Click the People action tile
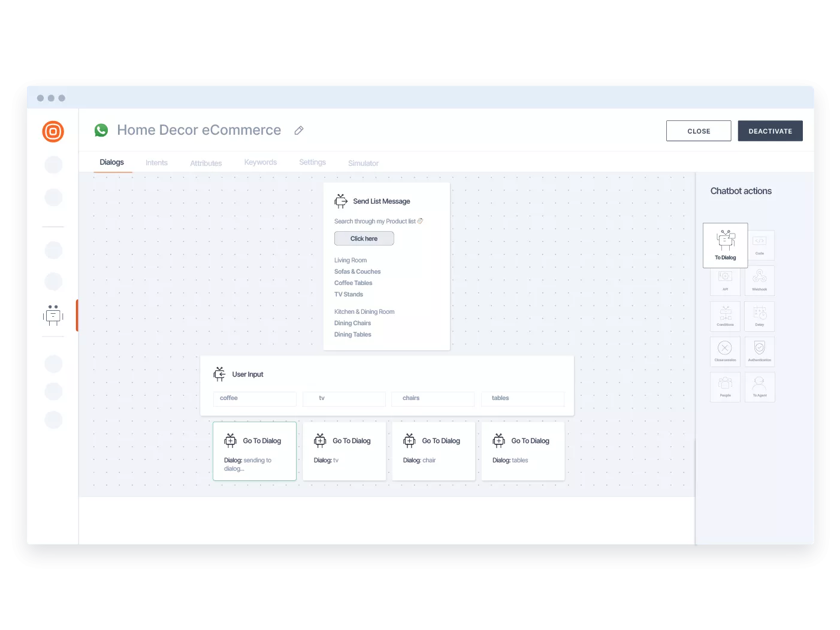The height and width of the screenshot is (630, 840). [x=725, y=386]
